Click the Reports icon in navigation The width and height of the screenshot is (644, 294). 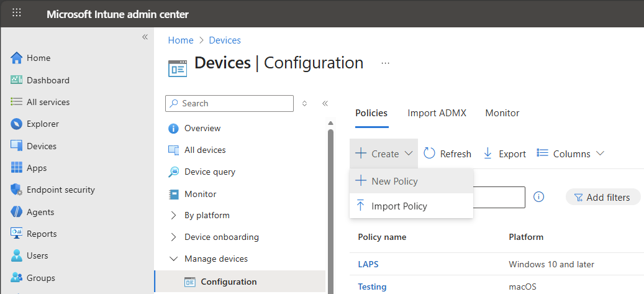[x=17, y=234]
